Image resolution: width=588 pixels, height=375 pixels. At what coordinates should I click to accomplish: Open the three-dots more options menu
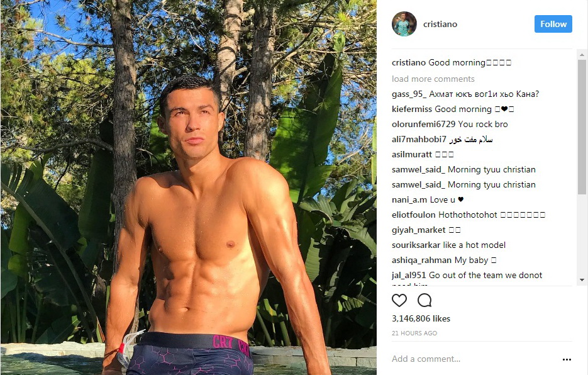[x=567, y=360]
